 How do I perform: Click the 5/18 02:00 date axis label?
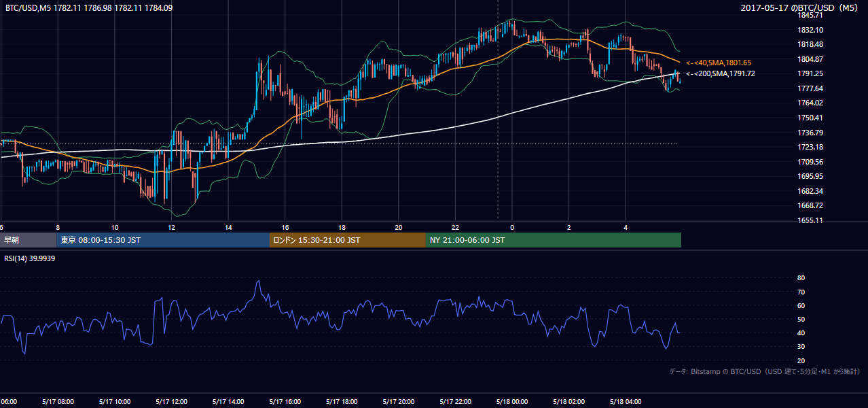coord(569,402)
